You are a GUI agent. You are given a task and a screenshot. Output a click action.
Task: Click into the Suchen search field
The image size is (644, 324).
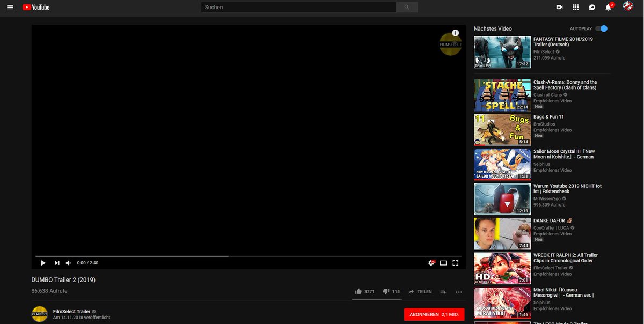tap(298, 7)
